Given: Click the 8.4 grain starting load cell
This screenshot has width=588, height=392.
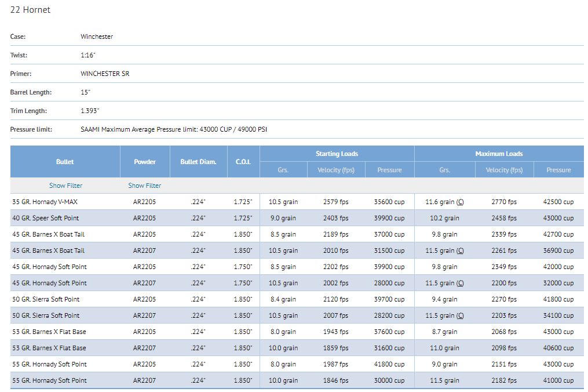Looking at the screenshot, I should pyautogui.click(x=283, y=299).
